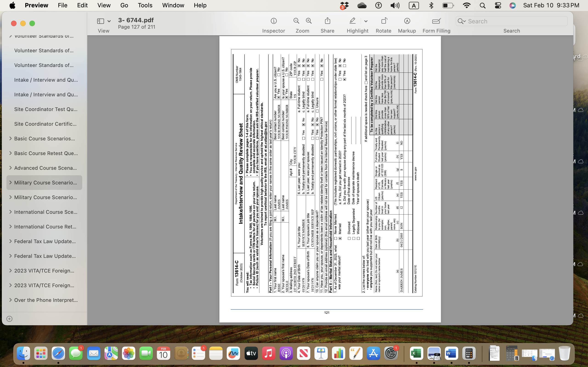The width and height of the screenshot is (588, 367).
Task: Click the Zoom Out magnifier icon
Action: coord(296,21)
